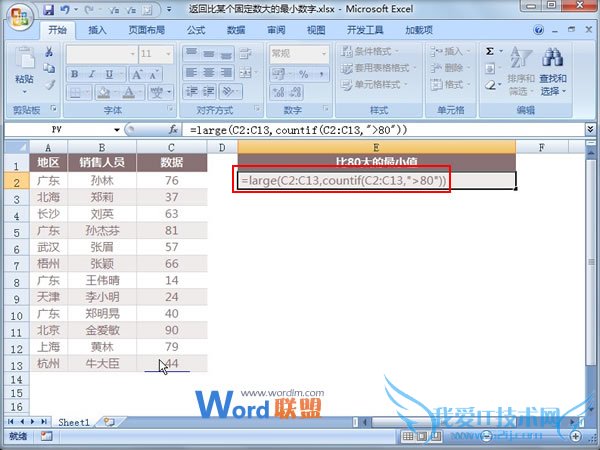Image resolution: width=600 pixels, height=450 pixels.
Task: Click the AutoSum sigma icon
Action: [x=490, y=51]
